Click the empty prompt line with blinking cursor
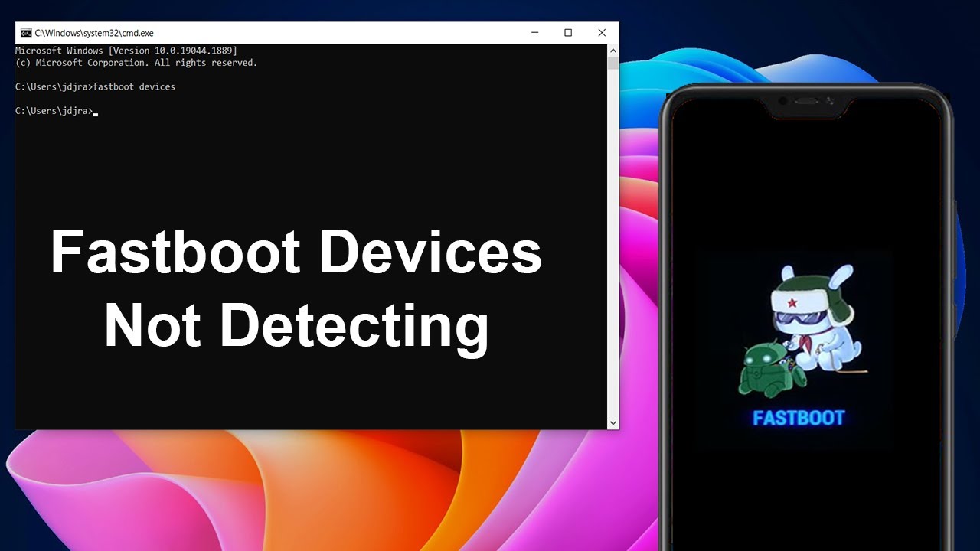The image size is (980, 551). pyautogui.click(x=57, y=112)
